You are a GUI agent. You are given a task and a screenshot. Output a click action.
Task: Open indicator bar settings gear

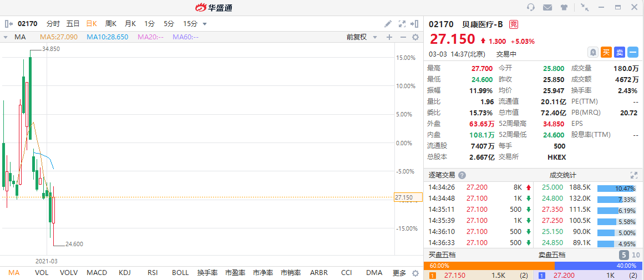pyautogui.click(x=415, y=273)
